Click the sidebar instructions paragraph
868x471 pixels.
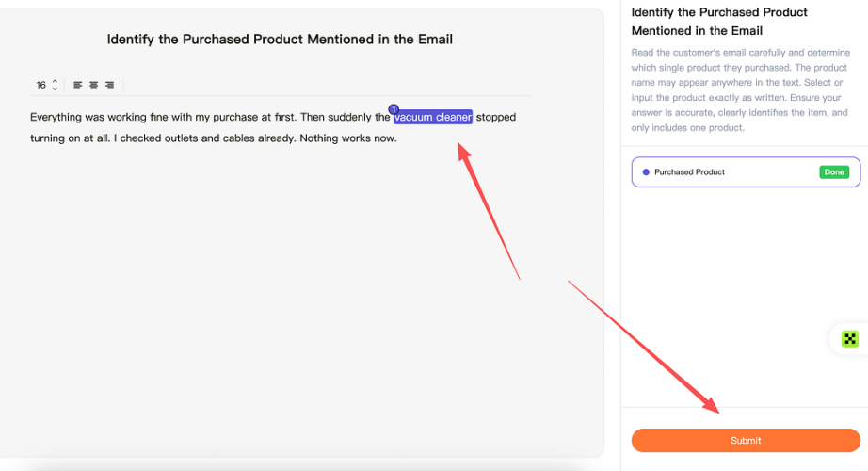[737, 89]
